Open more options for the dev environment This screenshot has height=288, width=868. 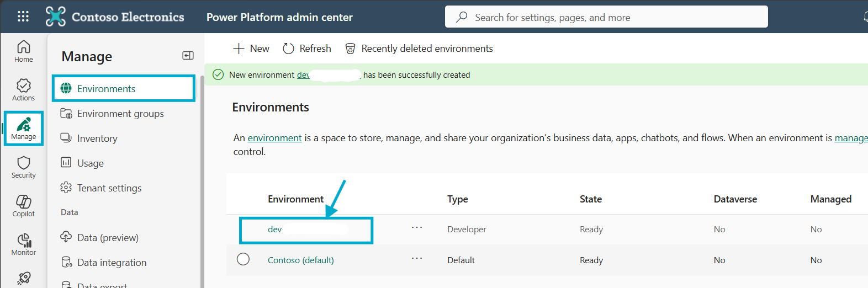pos(417,227)
